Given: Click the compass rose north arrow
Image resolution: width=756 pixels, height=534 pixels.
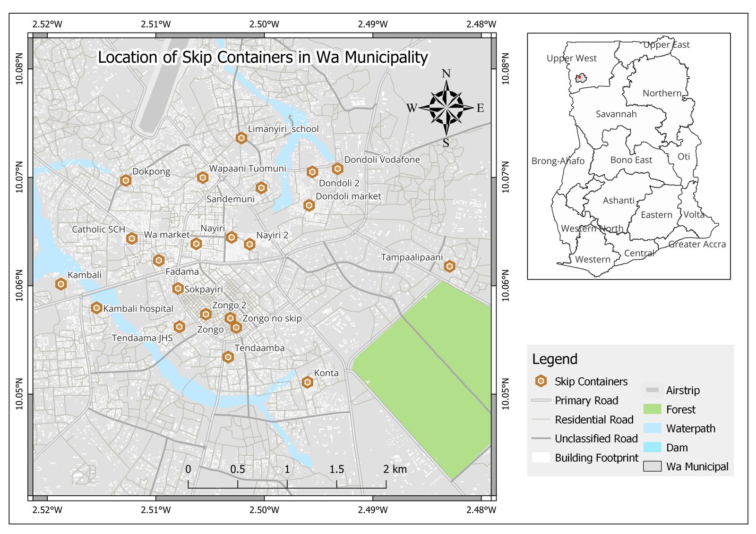Looking at the screenshot, I should point(446,107).
